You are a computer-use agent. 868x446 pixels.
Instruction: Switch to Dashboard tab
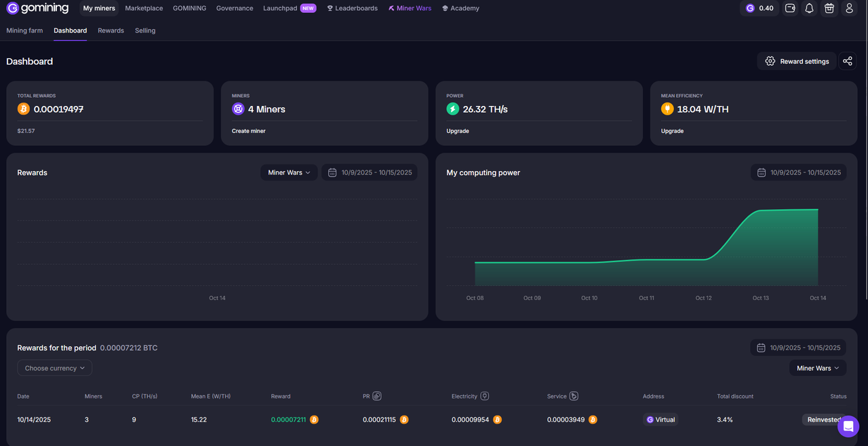71,31
